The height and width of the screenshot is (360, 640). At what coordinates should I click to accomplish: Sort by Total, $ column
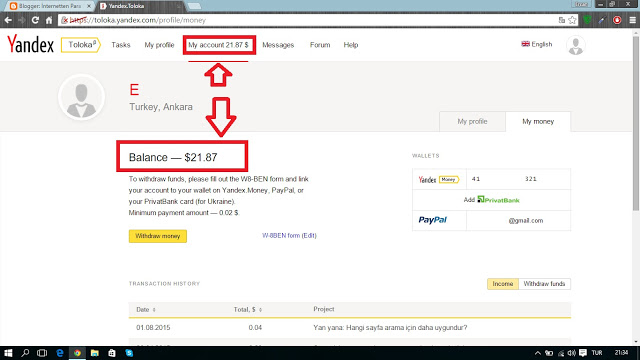click(x=248, y=309)
